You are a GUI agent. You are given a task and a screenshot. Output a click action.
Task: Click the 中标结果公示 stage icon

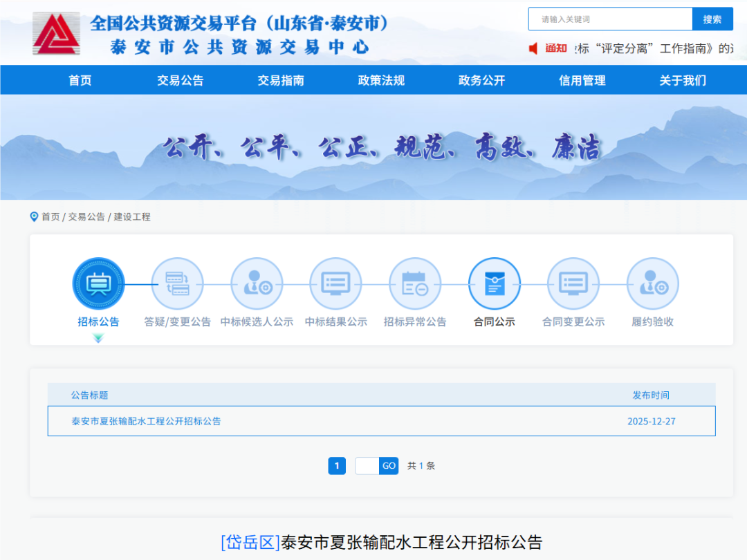[x=335, y=283]
